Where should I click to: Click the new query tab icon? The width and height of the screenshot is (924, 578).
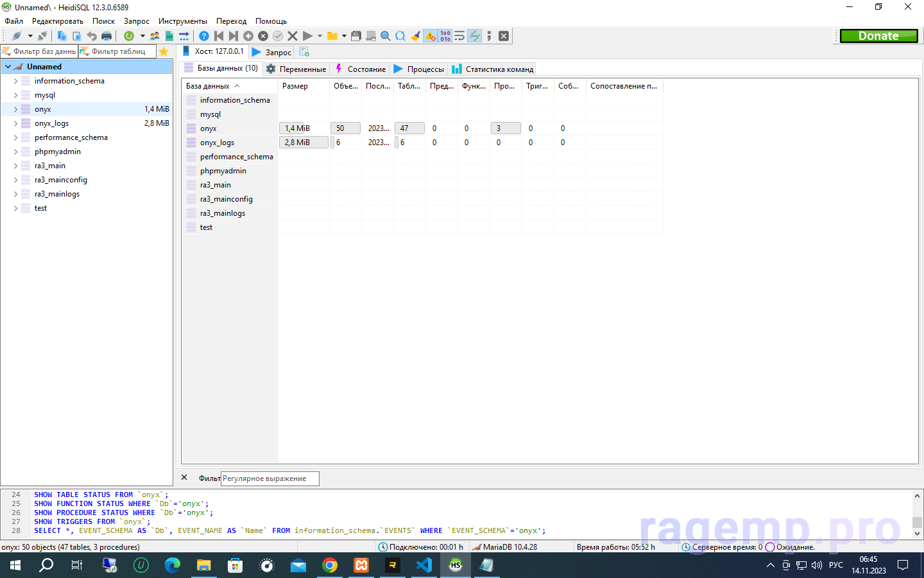304,52
